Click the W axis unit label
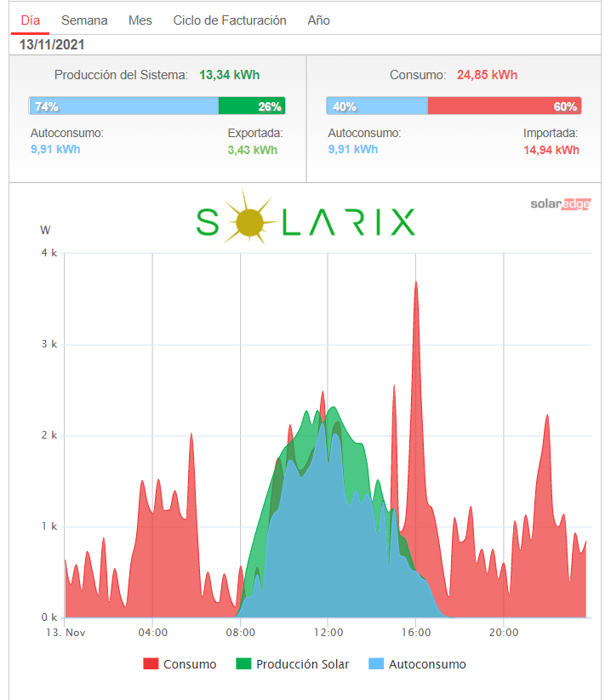611x700 pixels. point(45,231)
